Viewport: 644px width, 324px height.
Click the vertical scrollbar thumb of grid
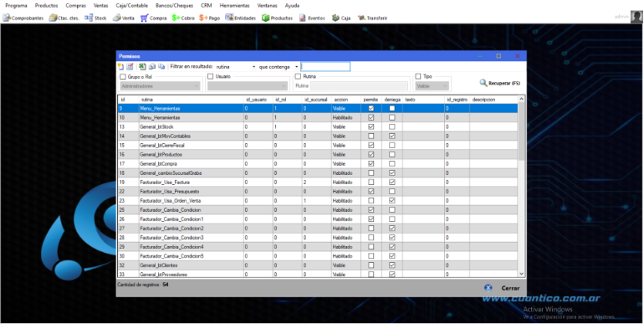click(x=521, y=131)
